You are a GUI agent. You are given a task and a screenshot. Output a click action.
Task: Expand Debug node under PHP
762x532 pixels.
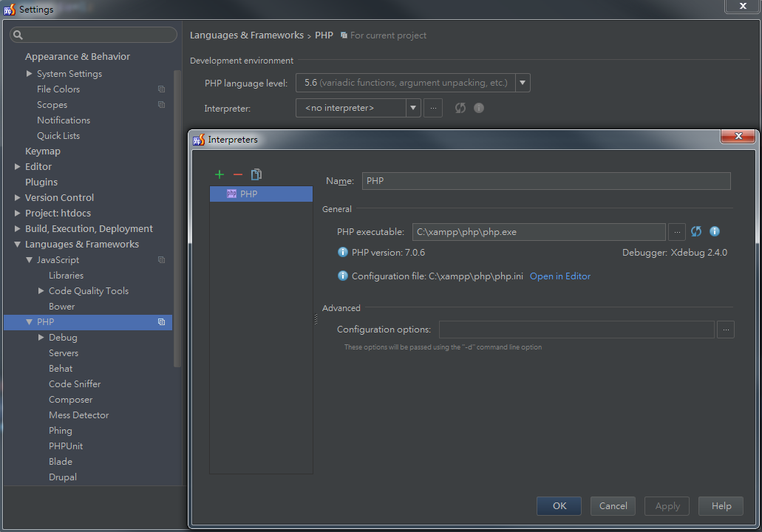pos(41,338)
